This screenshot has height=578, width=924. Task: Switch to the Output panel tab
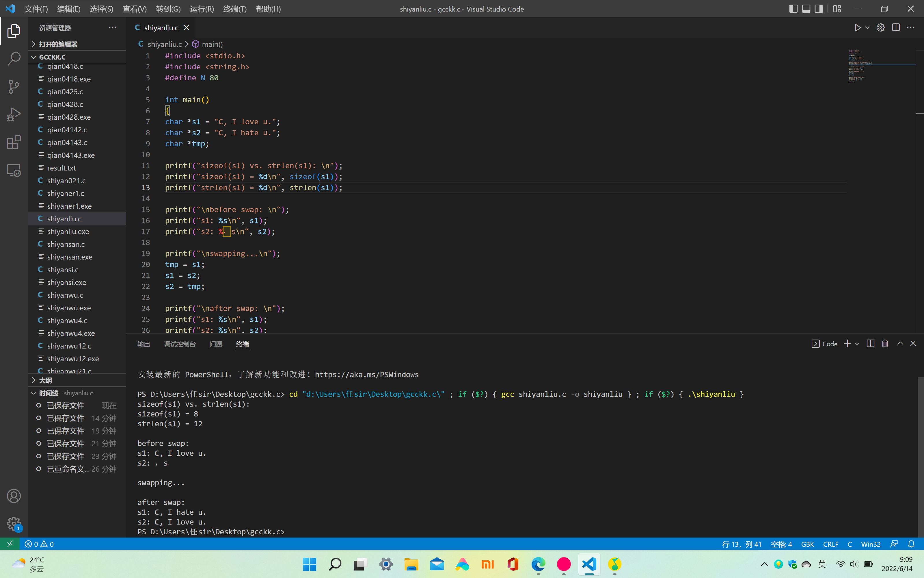point(144,344)
